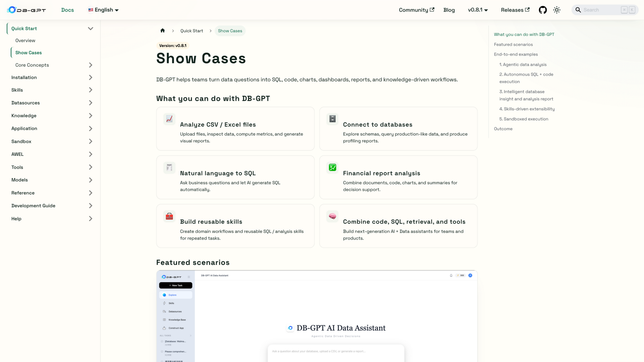
Task: Click the Connect to databases cabinet icon
Action: tap(332, 119)
